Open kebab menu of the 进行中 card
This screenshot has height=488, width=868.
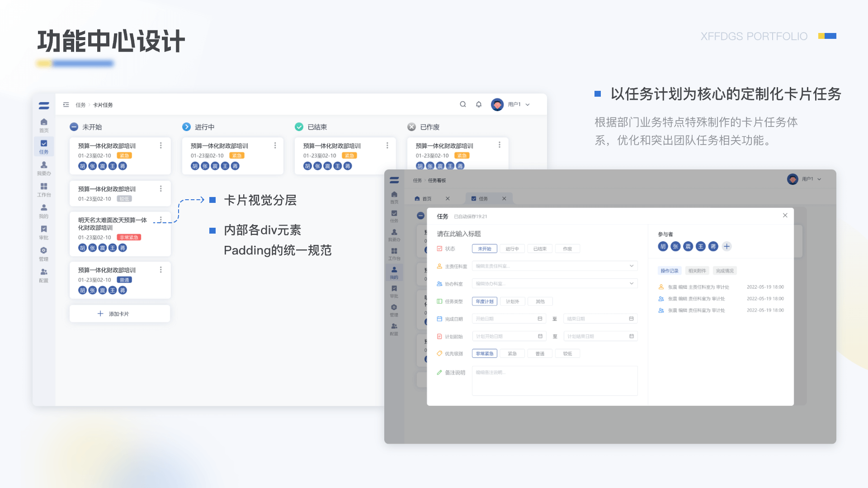pos(275,145)
